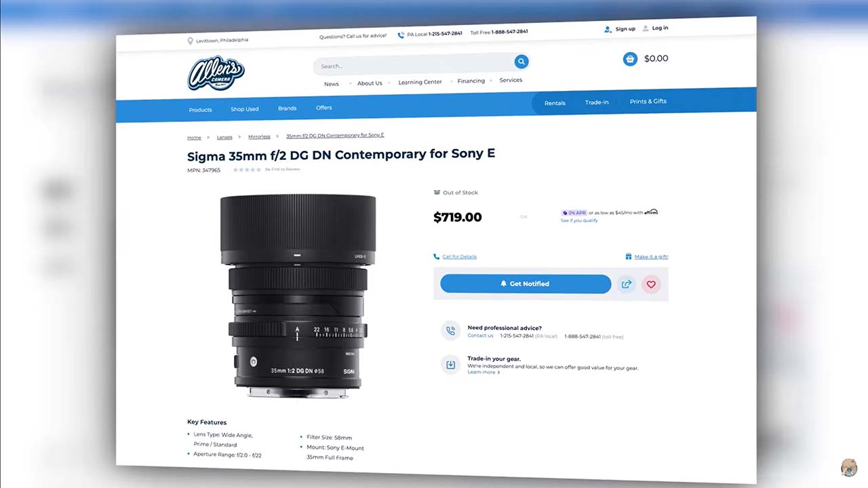The width and height of the screenshot is (868, 488).
Task: Click the magnifier search icon
Action: point(521,62)
